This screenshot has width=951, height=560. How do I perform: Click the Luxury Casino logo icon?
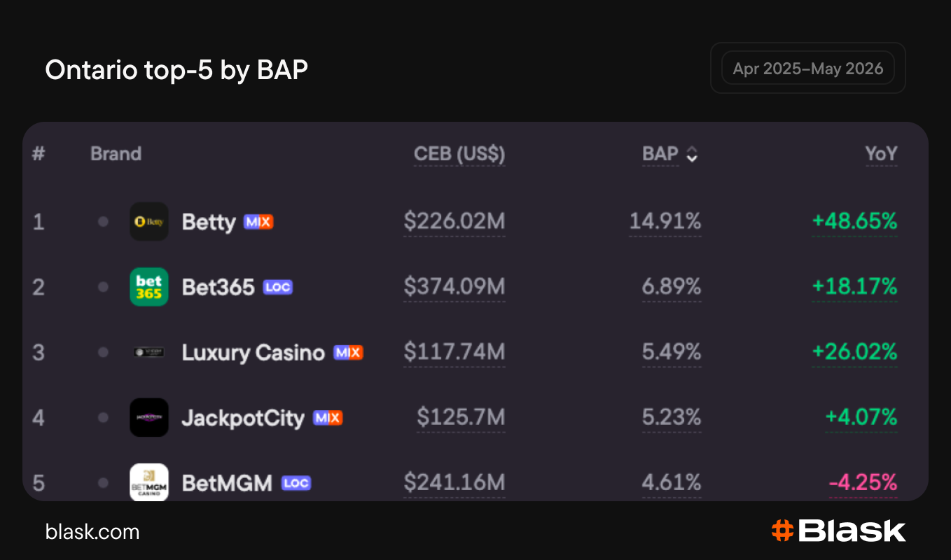pyautogui.click(x=149, y=352)
